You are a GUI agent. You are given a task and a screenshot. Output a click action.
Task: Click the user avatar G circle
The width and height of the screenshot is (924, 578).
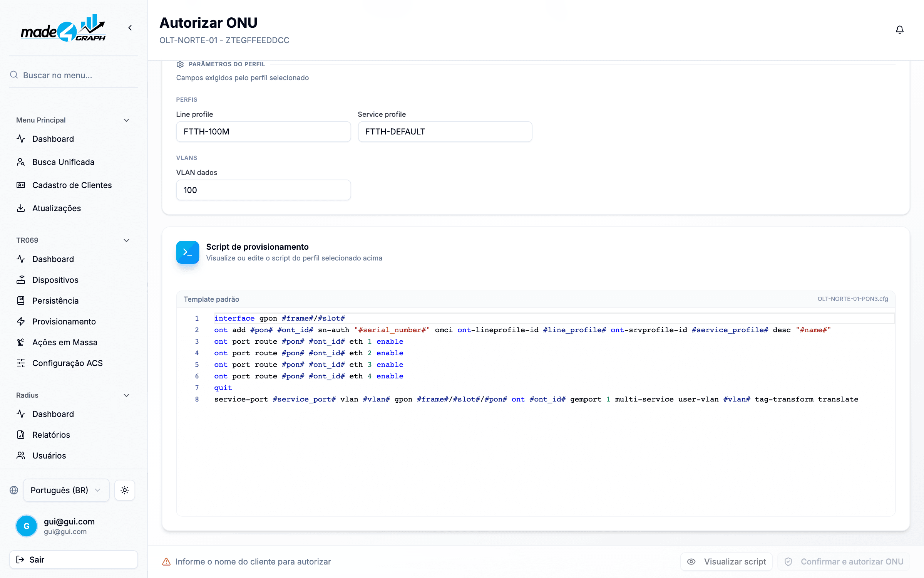coord(27,526)
